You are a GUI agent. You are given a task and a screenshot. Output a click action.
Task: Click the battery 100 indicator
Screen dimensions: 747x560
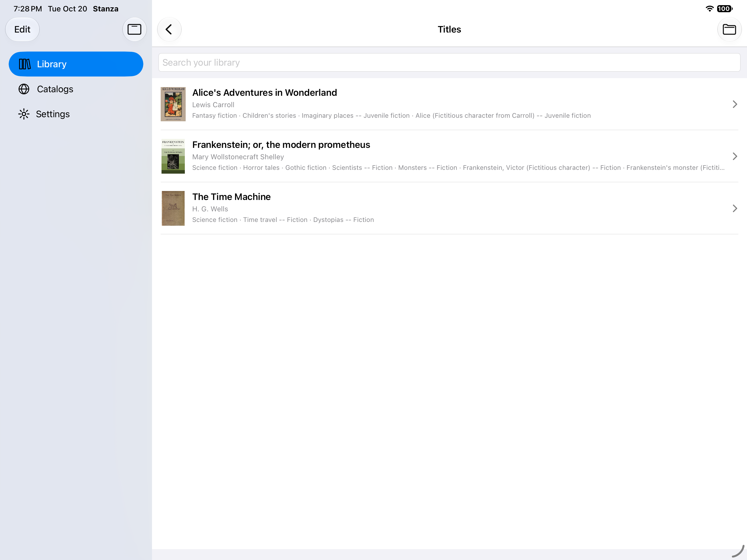pyautogui.click(x=725, y=9)
